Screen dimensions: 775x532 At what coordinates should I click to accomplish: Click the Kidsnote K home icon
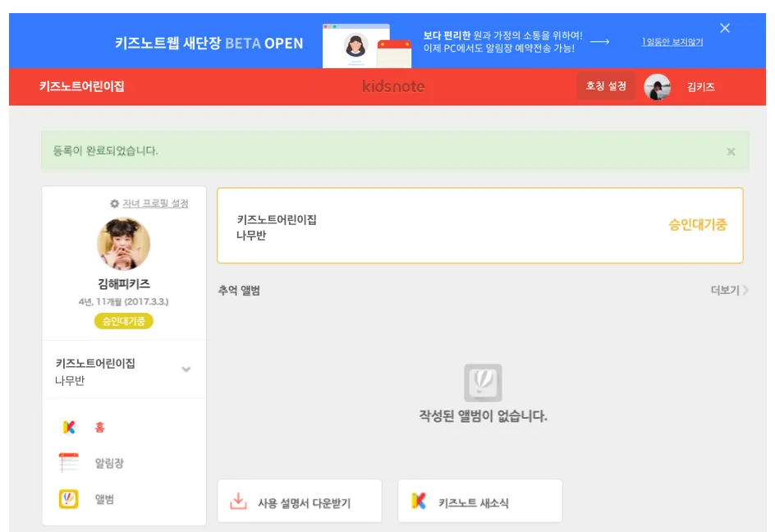click(69, 427)
